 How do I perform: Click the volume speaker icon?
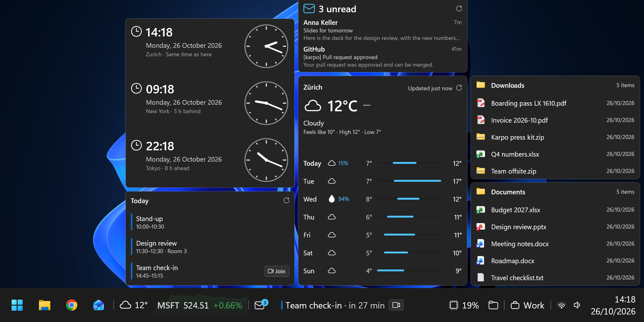pyautogui.click(x=577, y=305)
